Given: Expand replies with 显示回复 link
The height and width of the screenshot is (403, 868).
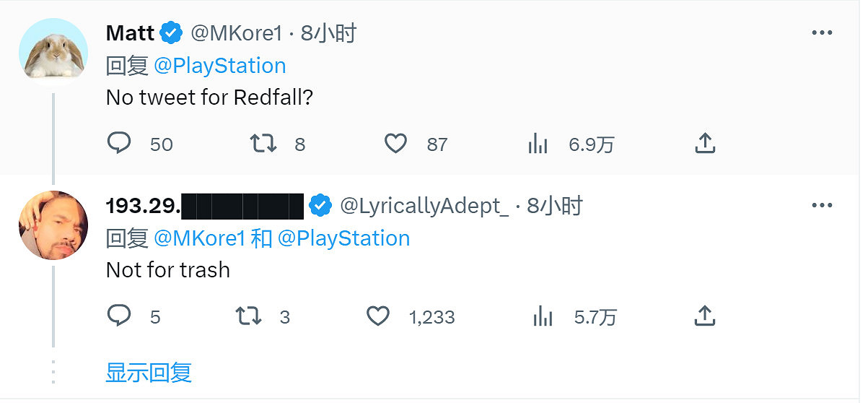Looking at the screenshot, I should 149,373.
